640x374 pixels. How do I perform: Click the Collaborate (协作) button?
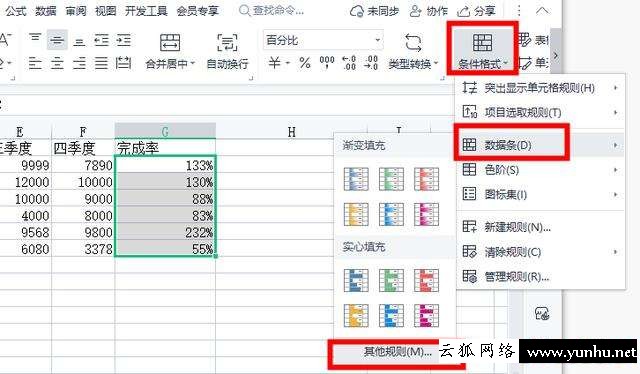(428, 11)
